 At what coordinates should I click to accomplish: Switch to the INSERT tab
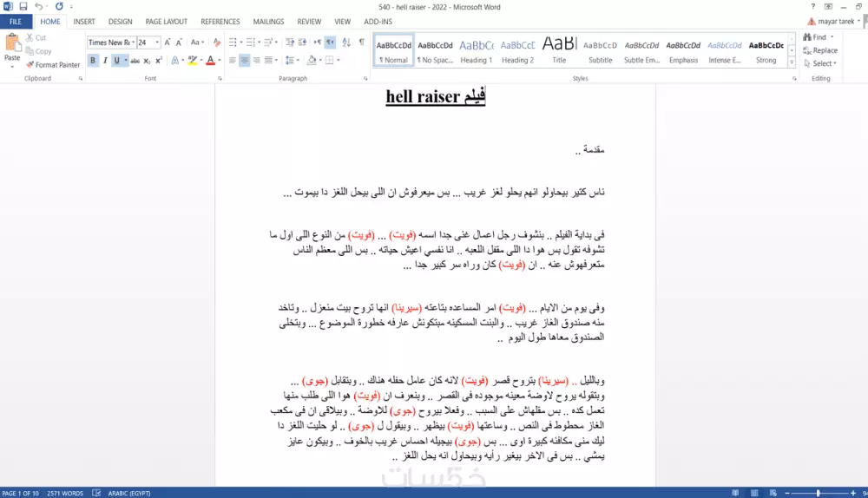click(84, 22)
